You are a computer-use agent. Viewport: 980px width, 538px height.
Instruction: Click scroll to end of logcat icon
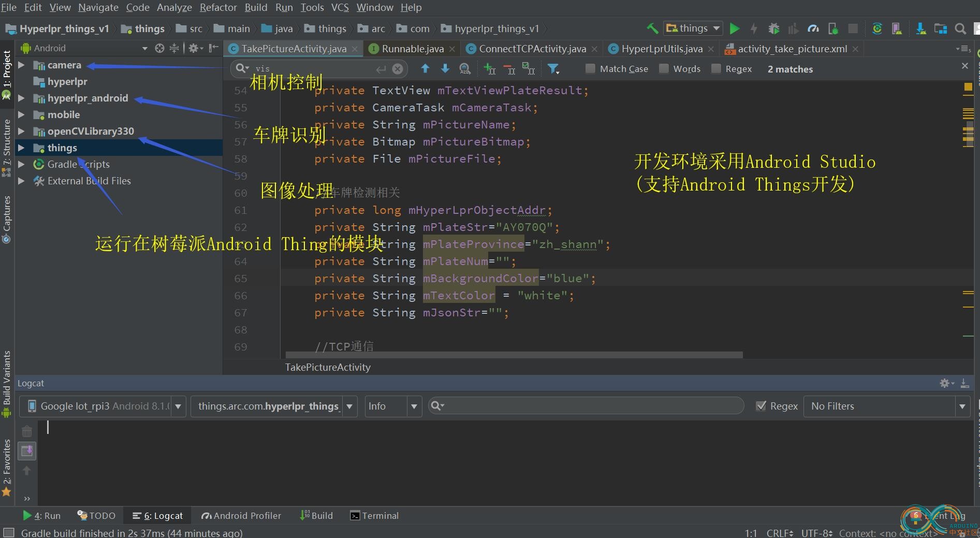[x=27, y=450]
